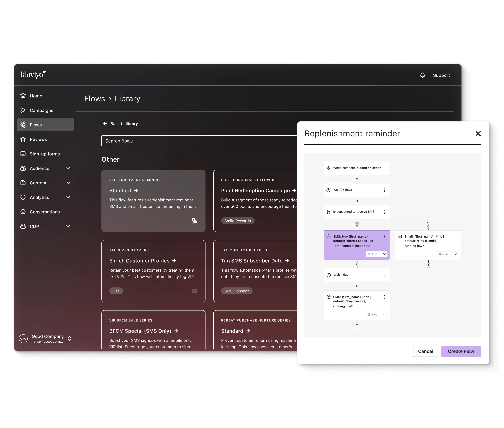Open Tag SMS Subscriber Date flow
The width and height of the screenshot is (504, 428).
click(x=255, y=261)
